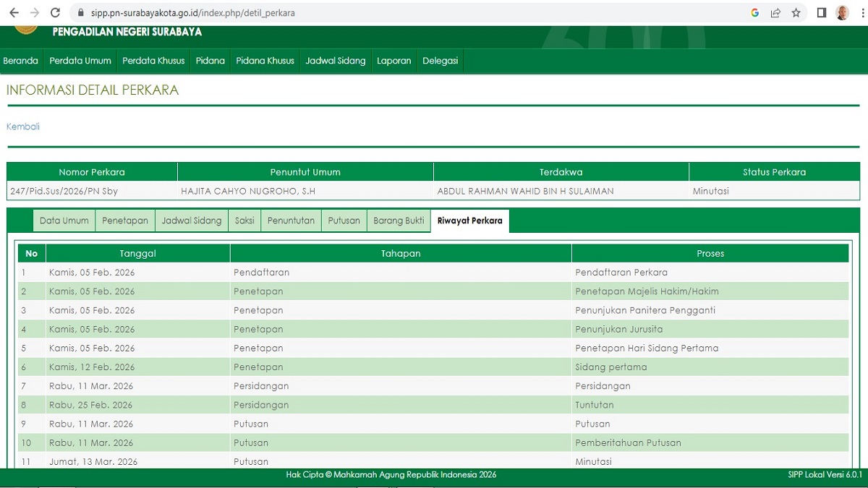Open the browser side panel icon
This screenshot has height=488, width=868.
[x=822, y=13]
